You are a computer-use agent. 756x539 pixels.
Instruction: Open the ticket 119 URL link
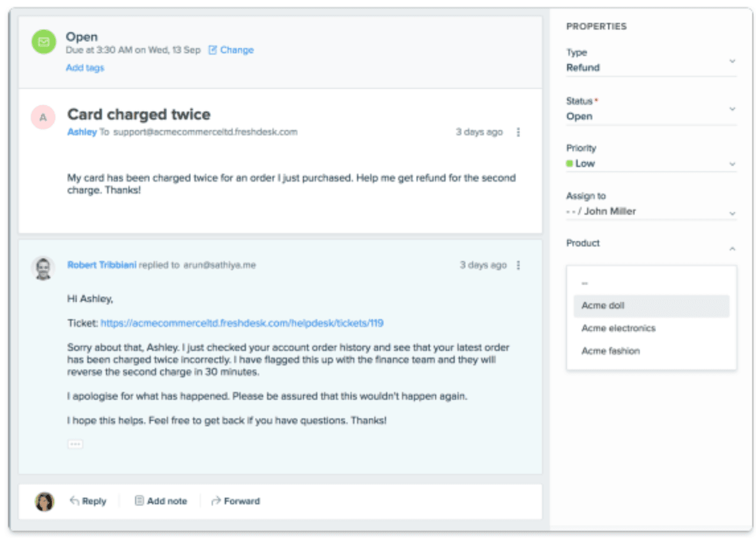pyautogui.click(x=241, y=323)
